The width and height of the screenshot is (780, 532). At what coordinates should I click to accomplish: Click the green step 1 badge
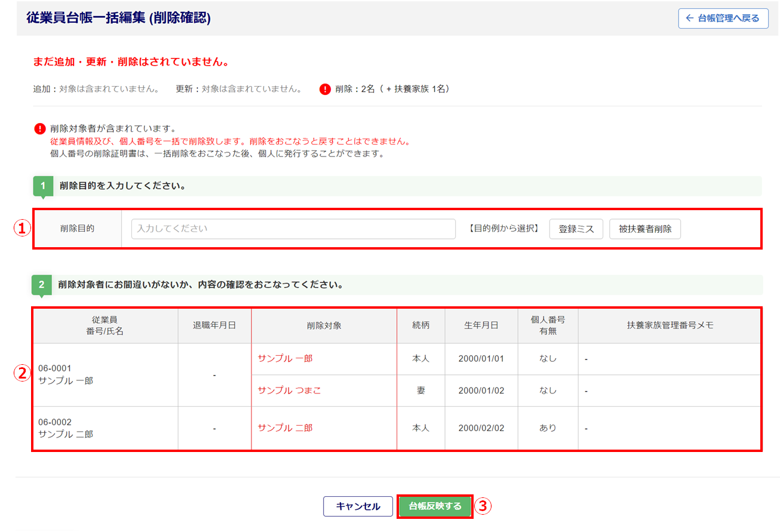point(43,186)
